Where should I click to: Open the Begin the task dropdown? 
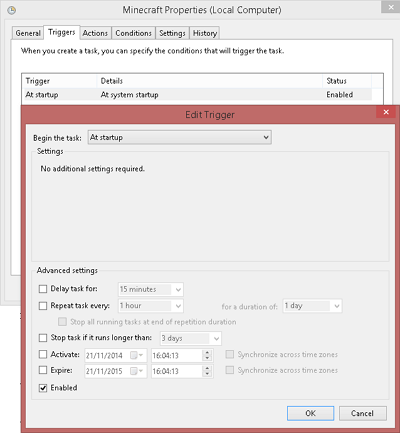pos(180,137)
